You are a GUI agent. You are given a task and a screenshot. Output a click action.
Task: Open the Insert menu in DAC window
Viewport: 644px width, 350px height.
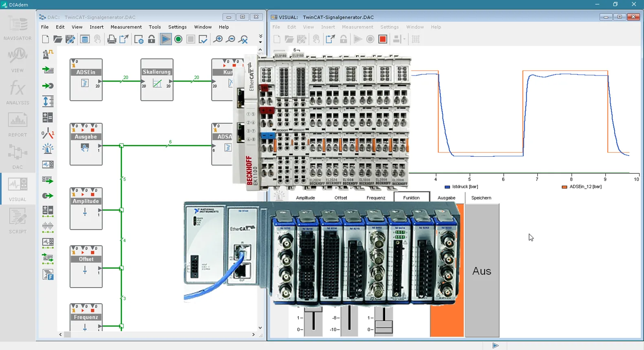(97, 27)
